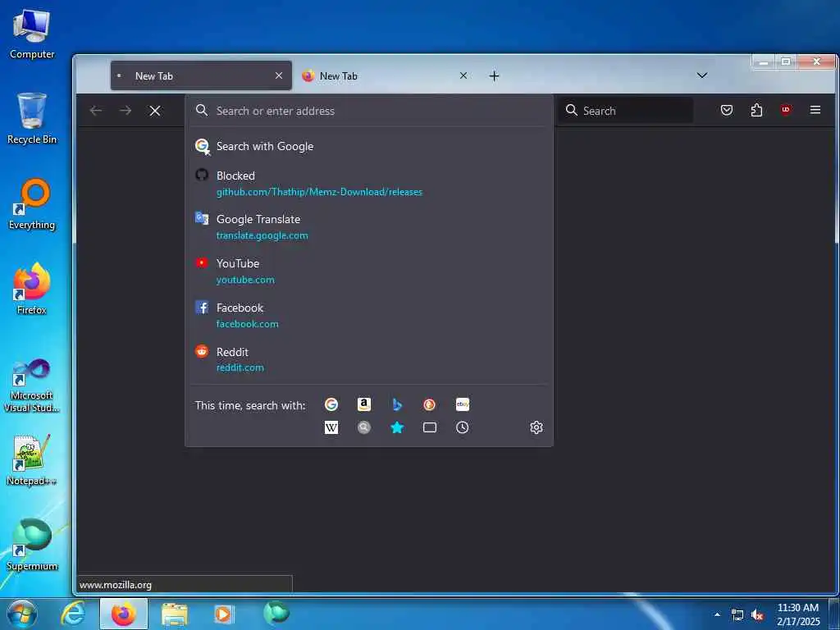Open a new tab with plus button
The width and height of the screenshot is (840, 630).
(494, 76)
